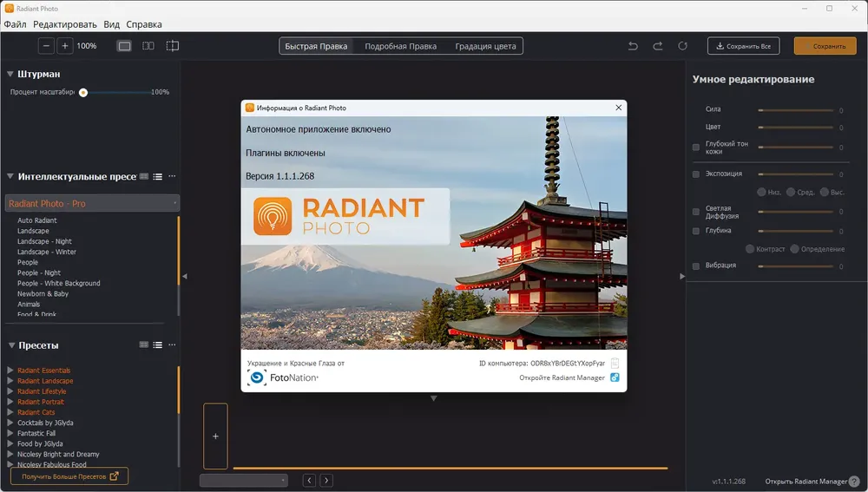Click the undo arrow icon
868x492 pixels.
point(633,46)
